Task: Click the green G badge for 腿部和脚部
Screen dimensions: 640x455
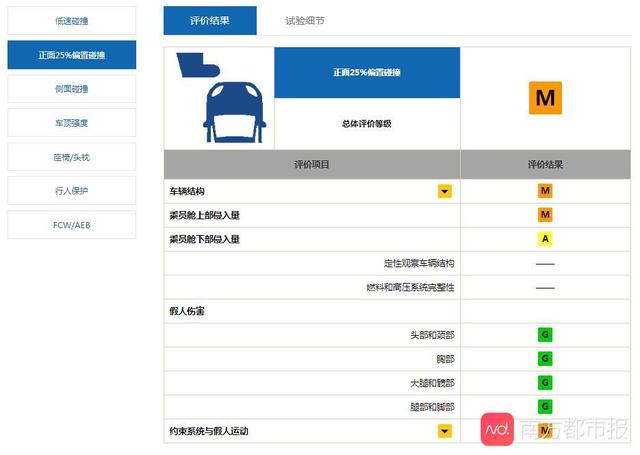Action: tap(545, 407)
